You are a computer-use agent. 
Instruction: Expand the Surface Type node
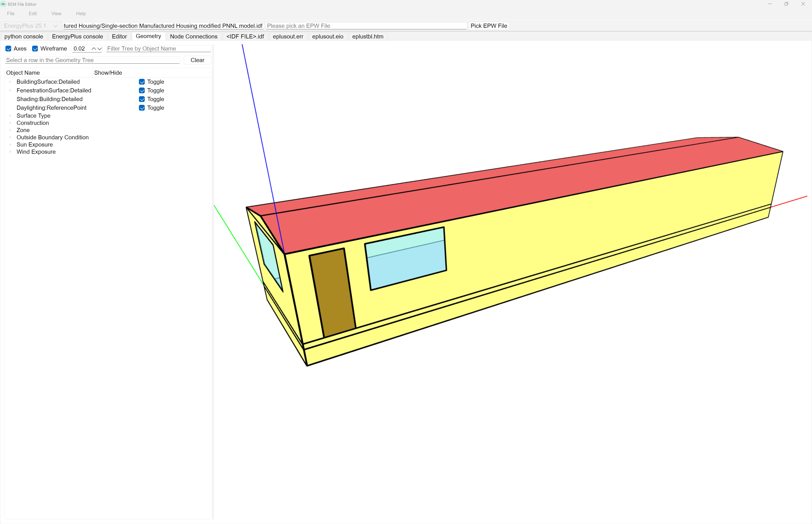click(x=10, y=116)
